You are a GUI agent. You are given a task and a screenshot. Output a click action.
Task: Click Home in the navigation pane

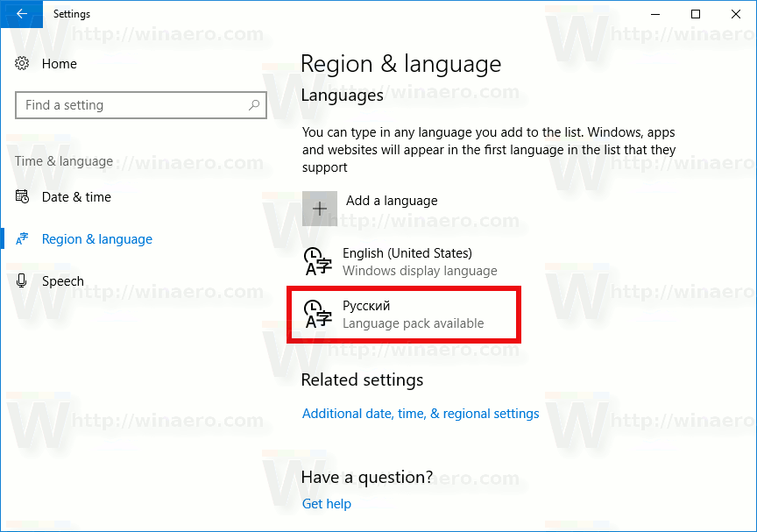point(59,63)
